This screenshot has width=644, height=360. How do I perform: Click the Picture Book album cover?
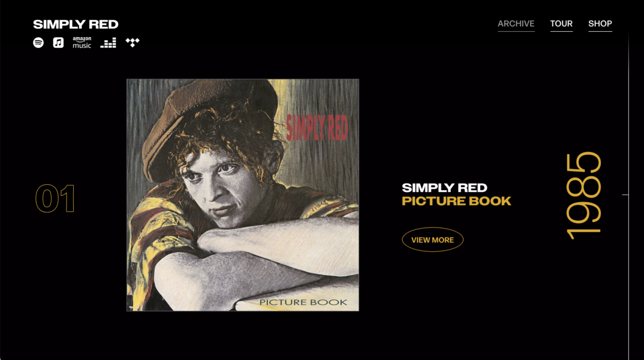click(x=243, y=195)
